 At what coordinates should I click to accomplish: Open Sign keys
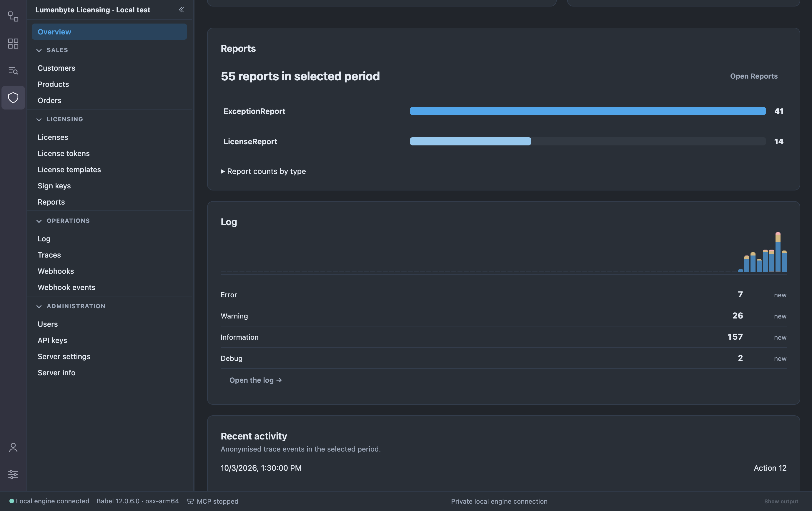point(109,186)
